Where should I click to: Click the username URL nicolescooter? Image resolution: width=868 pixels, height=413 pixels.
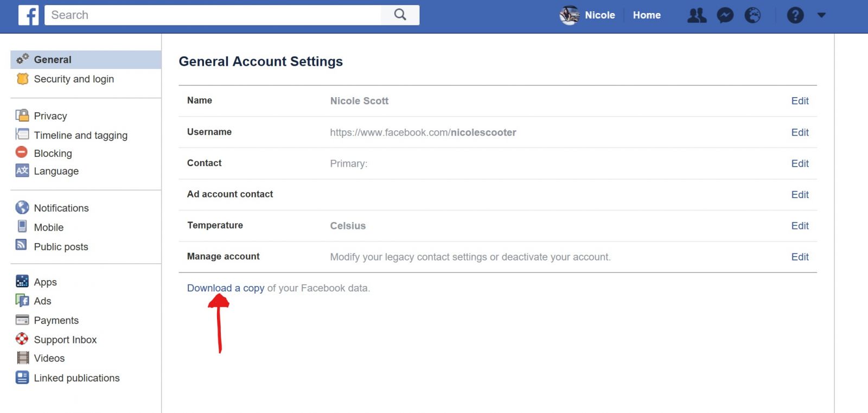(423, 132)
